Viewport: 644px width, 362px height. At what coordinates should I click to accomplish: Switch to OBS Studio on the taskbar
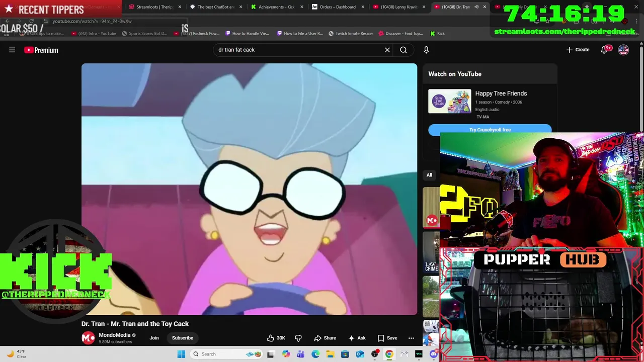375,354
